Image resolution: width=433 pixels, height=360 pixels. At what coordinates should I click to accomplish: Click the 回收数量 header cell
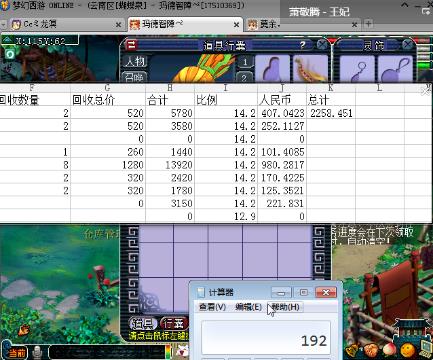pyautogui.click(x=35, y=100)
